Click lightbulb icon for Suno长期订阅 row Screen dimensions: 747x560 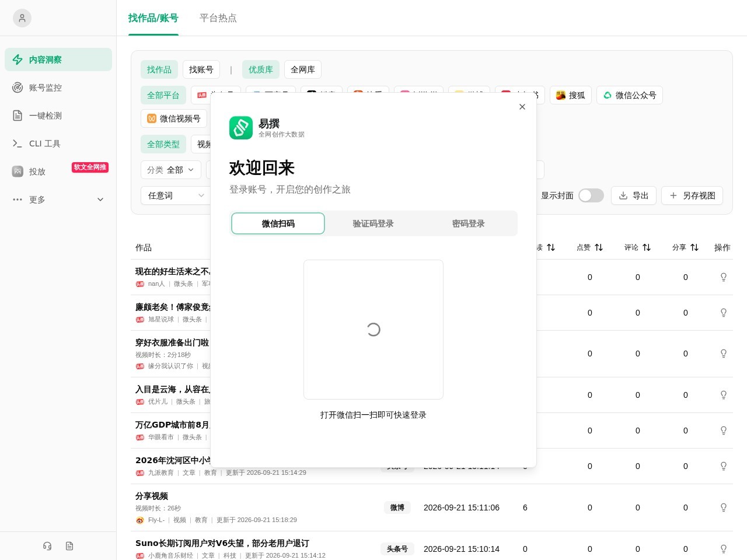point(724,549)
